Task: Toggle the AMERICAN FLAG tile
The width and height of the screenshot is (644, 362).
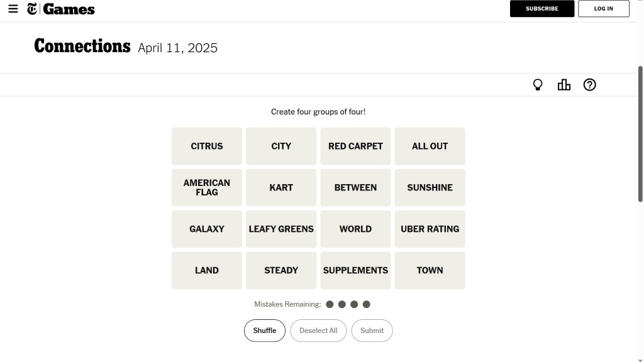Action: click(x=206, y=187)
